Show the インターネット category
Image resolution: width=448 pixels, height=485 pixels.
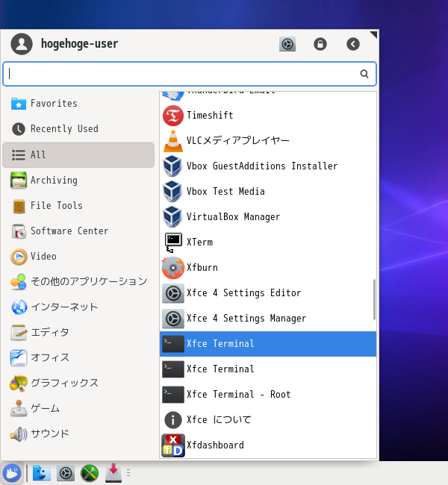point(78,307)
